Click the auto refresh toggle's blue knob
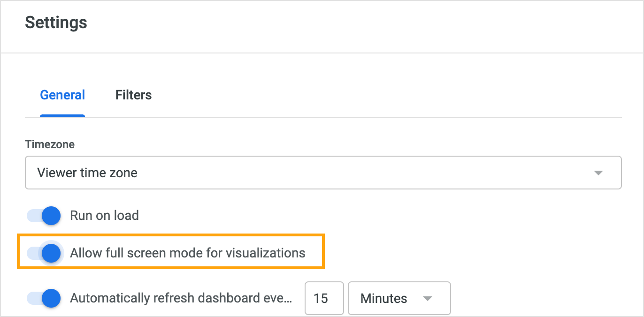Screen dimensions: 644x317 51,298
